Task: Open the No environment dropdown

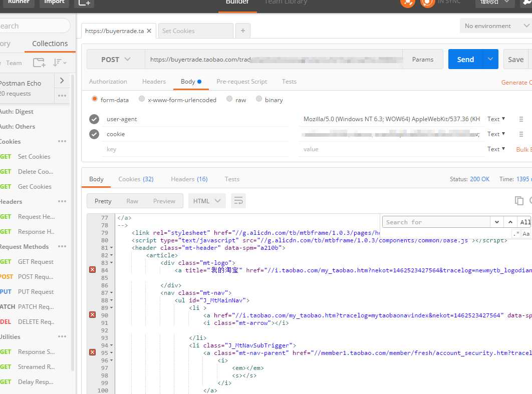Action: tap(496, 26)
